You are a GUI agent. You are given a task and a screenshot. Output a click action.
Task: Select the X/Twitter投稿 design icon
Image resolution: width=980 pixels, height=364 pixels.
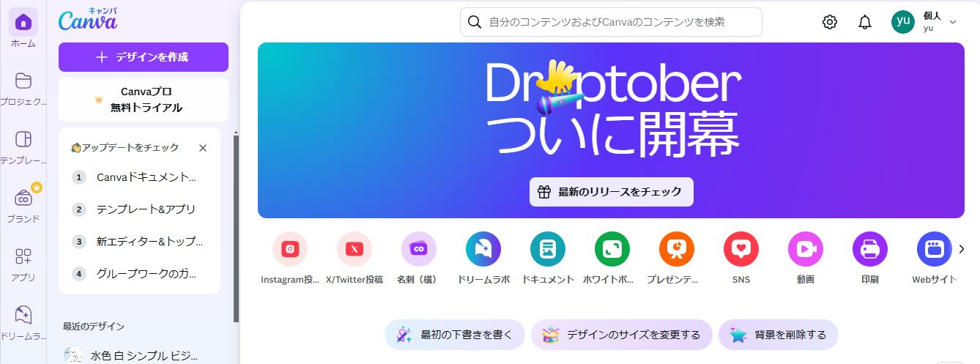[x=354, y=249]
